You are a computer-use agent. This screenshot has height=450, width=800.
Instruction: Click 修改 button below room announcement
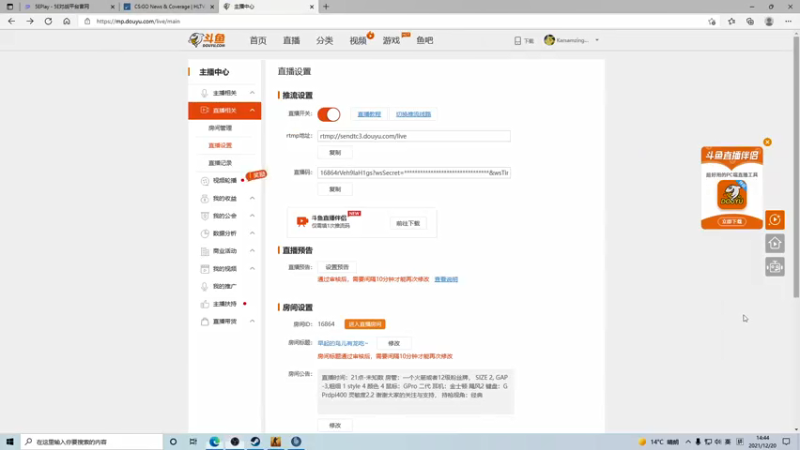click(335, 425)
